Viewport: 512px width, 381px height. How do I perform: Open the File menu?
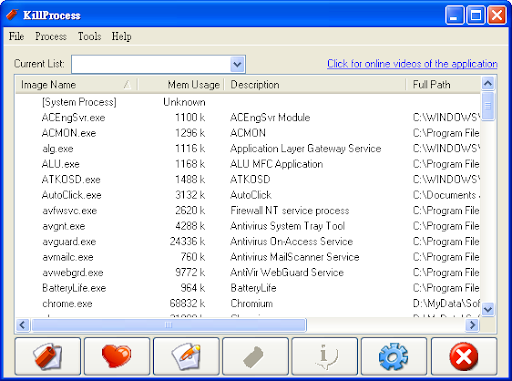click(x=16, y=36)
